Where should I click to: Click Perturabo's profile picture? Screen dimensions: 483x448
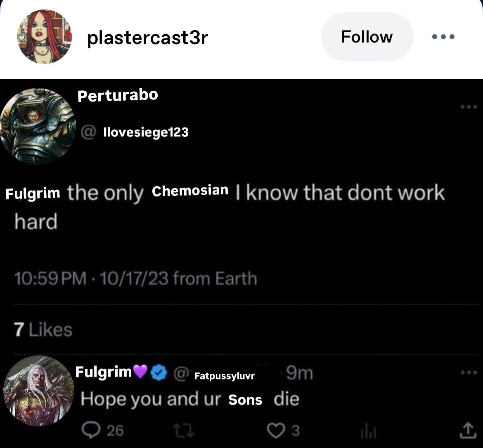38,126
